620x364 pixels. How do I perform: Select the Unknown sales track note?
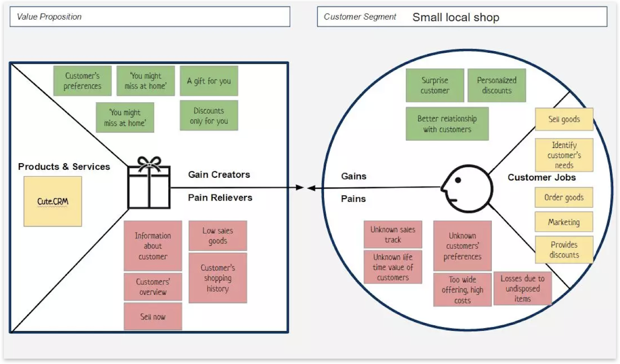tap(393, 234)
